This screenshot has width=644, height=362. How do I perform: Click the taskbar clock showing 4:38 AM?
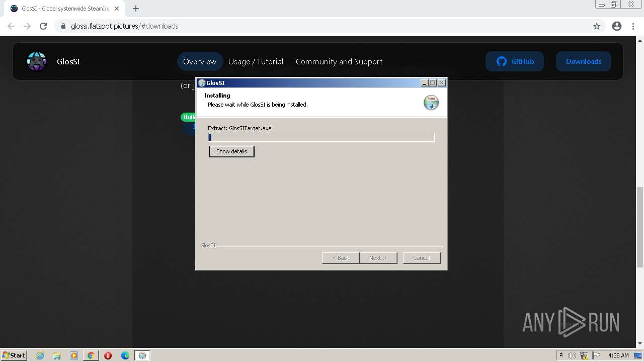point(618,355)
